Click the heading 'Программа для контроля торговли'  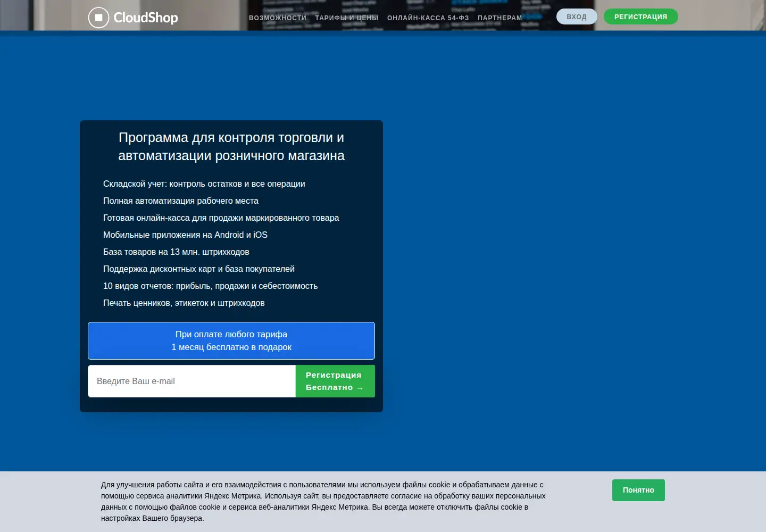tap(231, 146)
